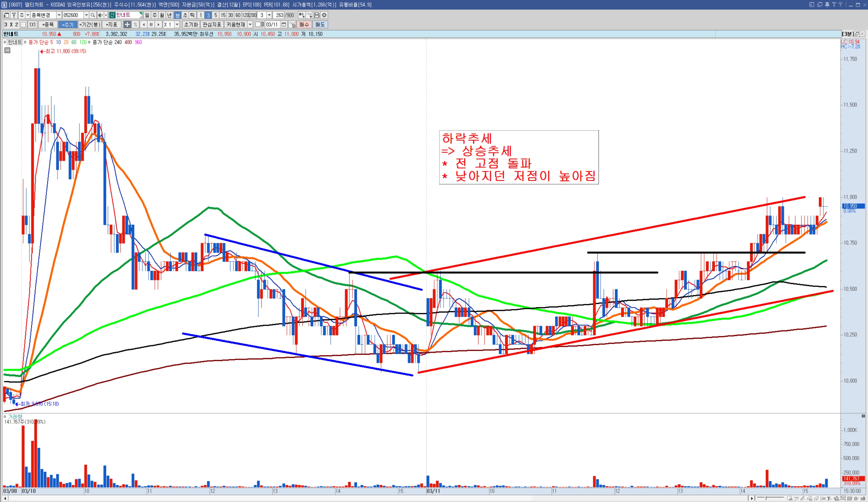The width and height of the screenshot is (868, 502).
Task: Open chart settings gear icon
Action: pos(324,15)
